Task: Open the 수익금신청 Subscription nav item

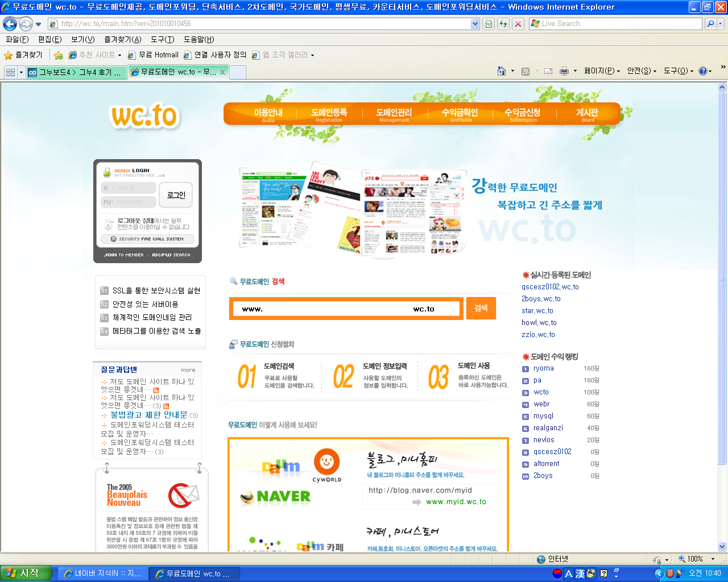Action: point(523,114)
